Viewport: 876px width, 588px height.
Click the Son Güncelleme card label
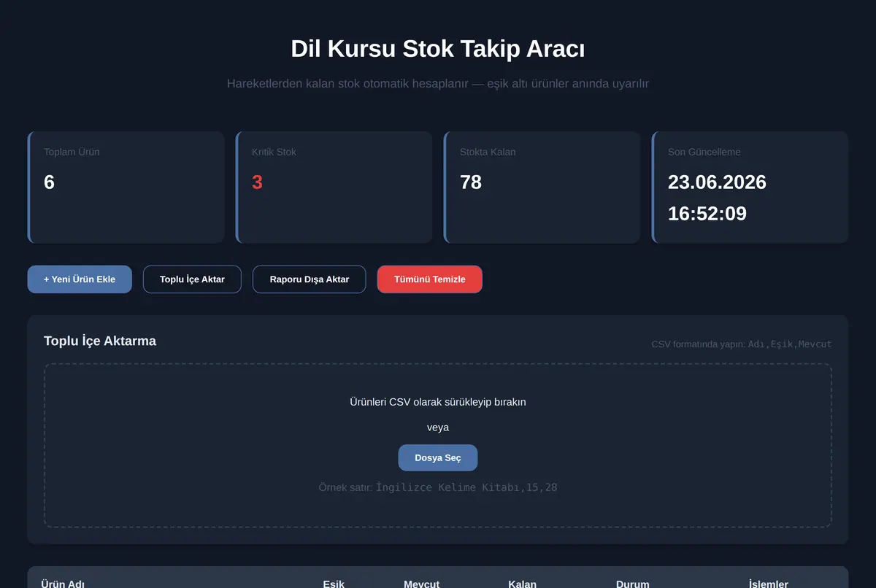pyautogui.click(x=704, y=152)
